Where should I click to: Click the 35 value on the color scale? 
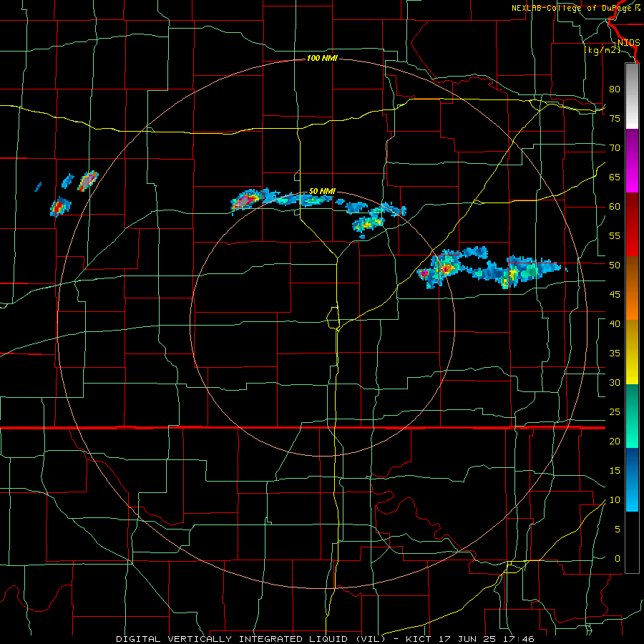pyautogui.click(x=615, y=353)
